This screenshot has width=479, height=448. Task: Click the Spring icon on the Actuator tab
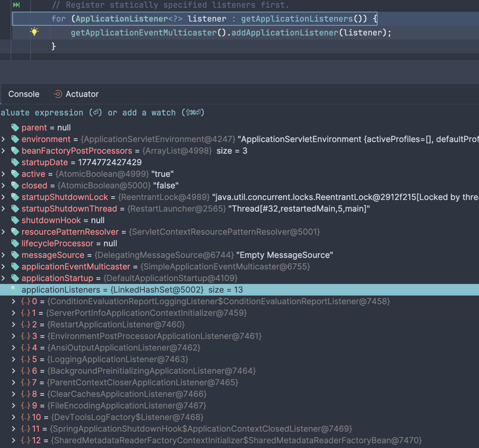(57, 94)
